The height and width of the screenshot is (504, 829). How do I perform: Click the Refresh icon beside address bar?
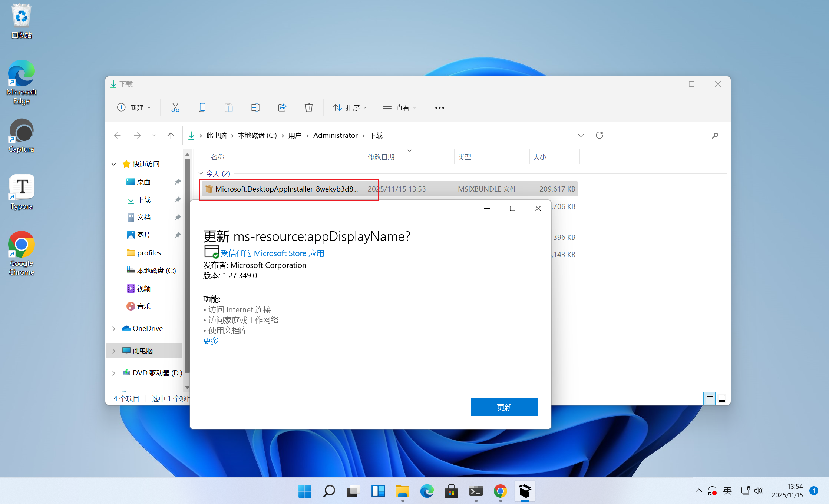point(600,135)
